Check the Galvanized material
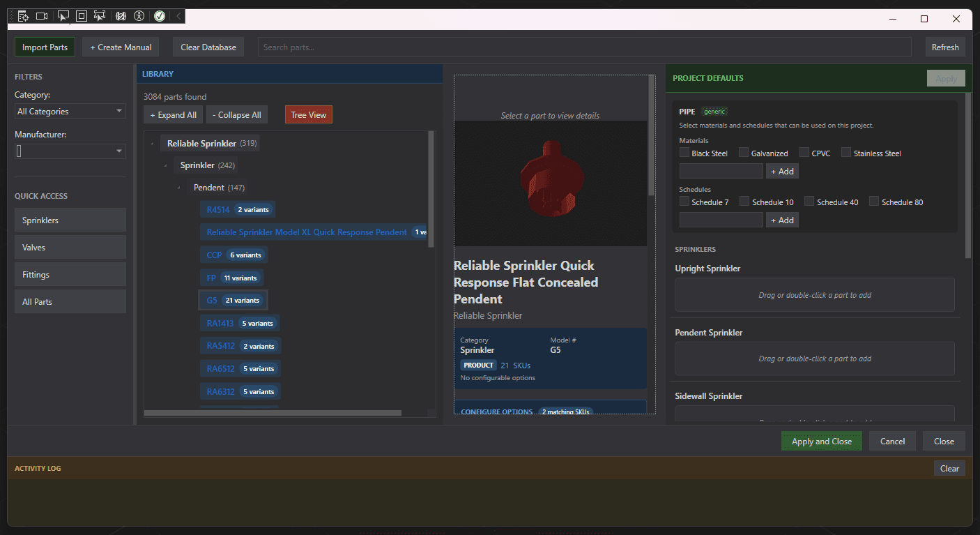 pyautogui.click(x=744, y=153)
